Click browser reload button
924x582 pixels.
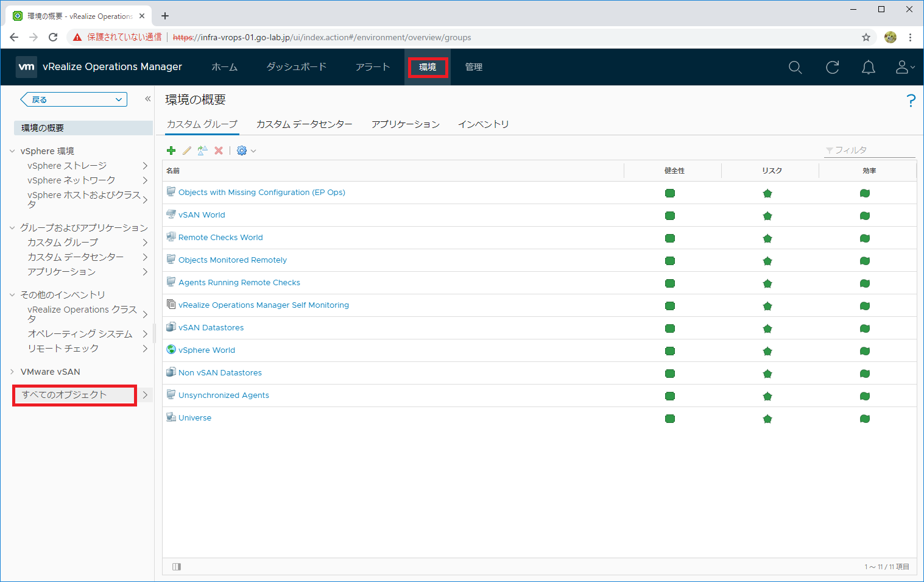click(53, 37)
